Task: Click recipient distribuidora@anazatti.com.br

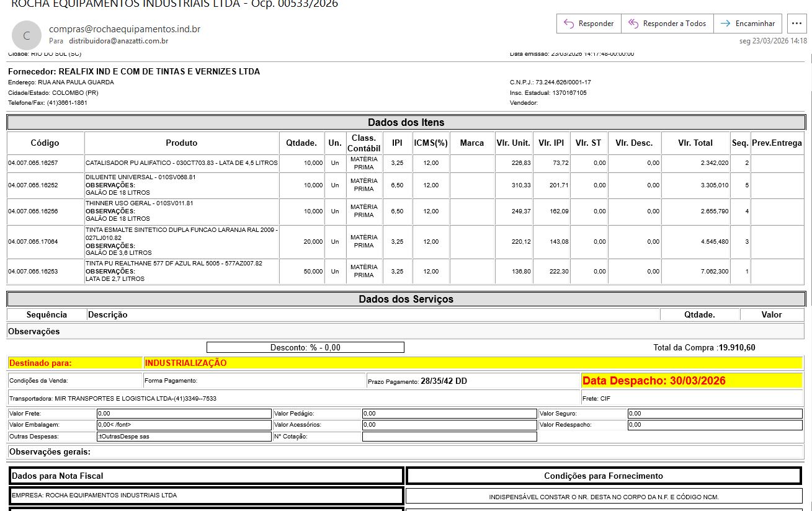Action: coord(118,41)
